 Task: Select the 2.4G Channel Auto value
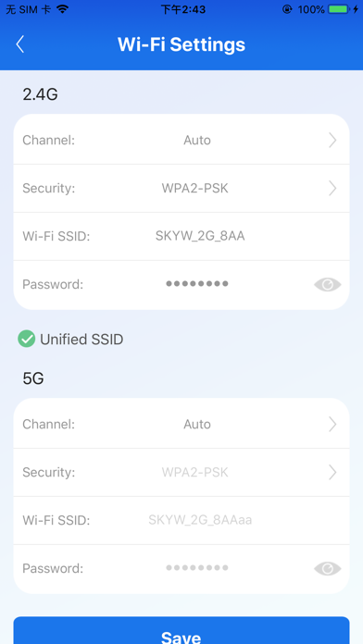(197, 141)
